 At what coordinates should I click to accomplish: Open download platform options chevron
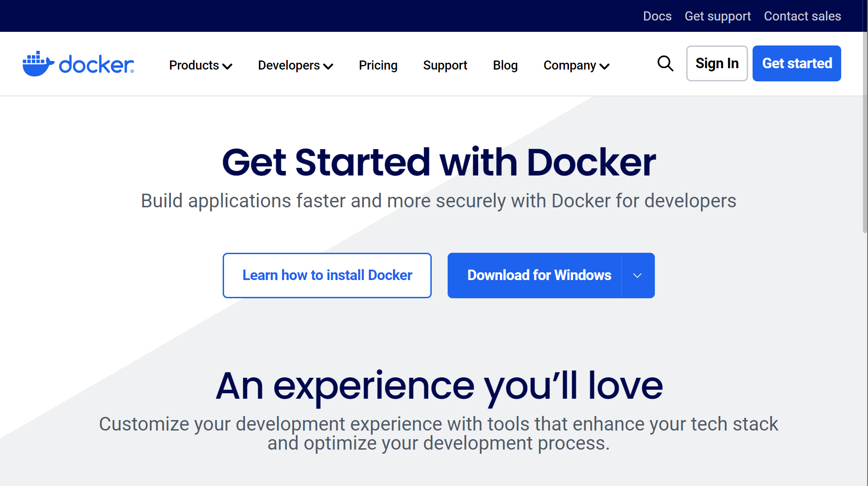click(638, 276)
